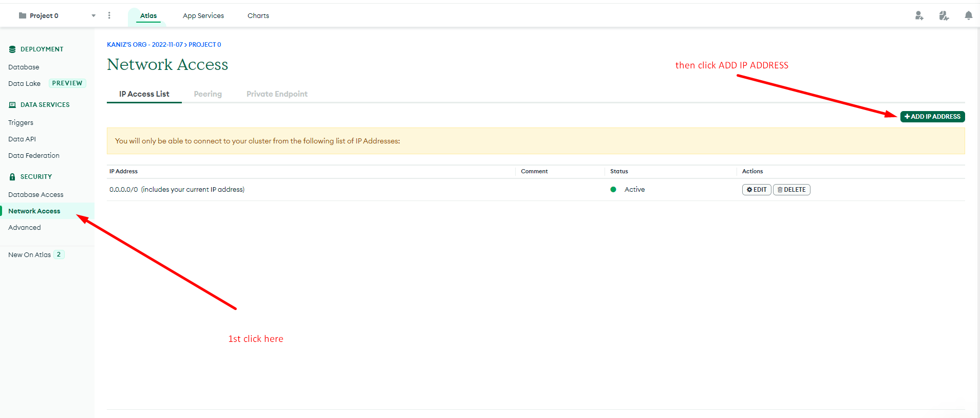Viewport: 980px width, 418px height.
Task: Switch to the Peering tab
Action: click(x=208, y=94)
